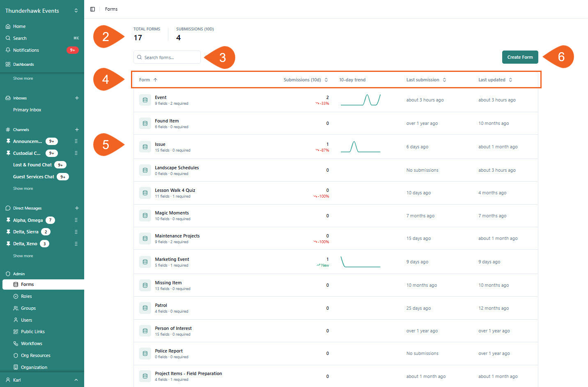This screenshot has height=387, width=588.
Task: Open Organization in the Admin menu
Action: click(x=34, y=368)
